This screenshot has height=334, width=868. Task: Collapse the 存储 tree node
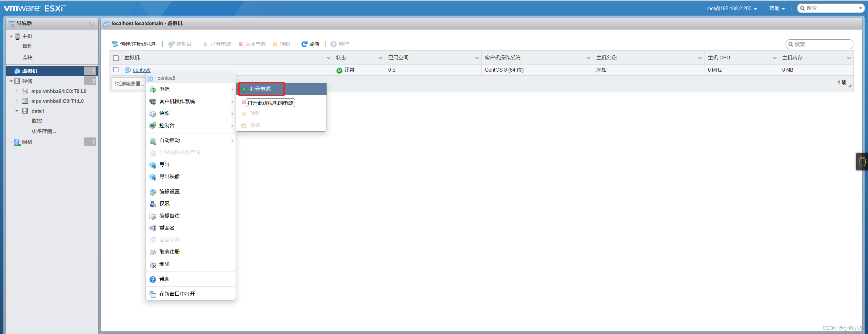pyautogui.click(x=11, y=81)
